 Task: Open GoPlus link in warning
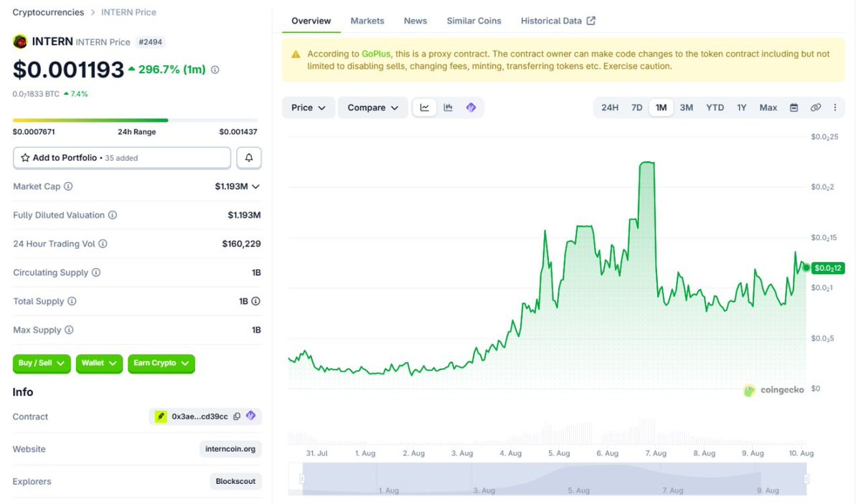point(376,54)
